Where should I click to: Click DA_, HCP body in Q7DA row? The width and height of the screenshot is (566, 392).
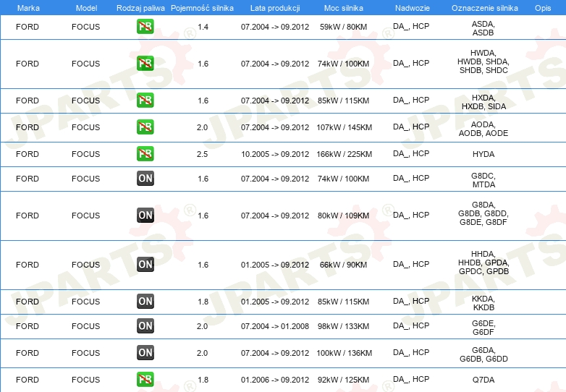click(x=411, y=380)
